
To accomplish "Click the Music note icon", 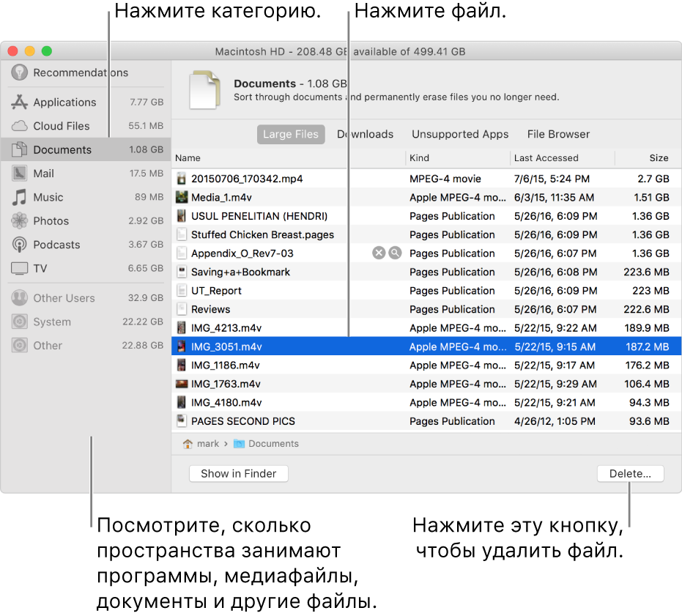I will point(19,197).
